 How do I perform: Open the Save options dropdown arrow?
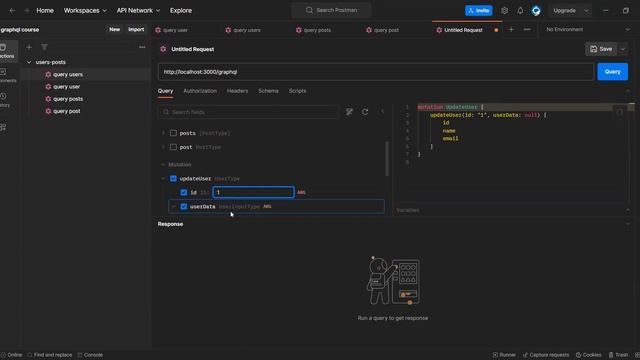[x=623, y=49]
